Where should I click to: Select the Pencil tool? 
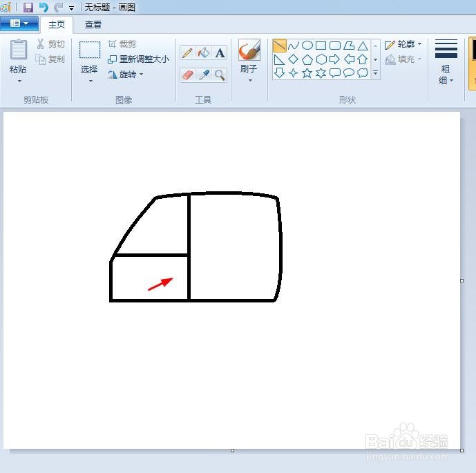187,52
